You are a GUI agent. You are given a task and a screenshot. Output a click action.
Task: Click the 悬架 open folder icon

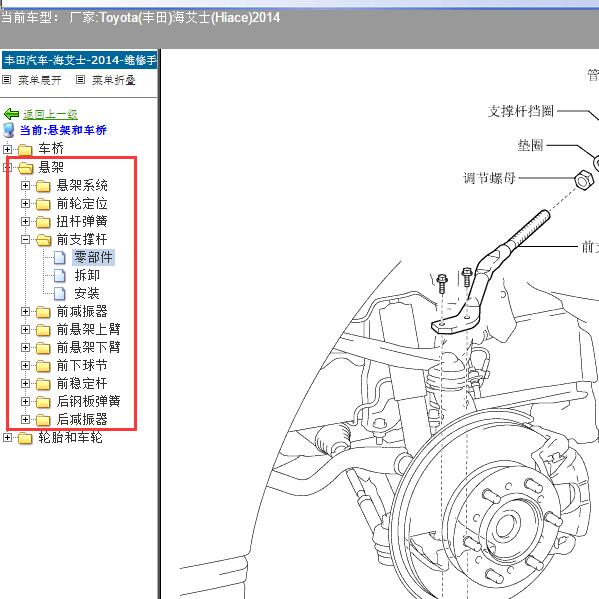click(25, 168)
